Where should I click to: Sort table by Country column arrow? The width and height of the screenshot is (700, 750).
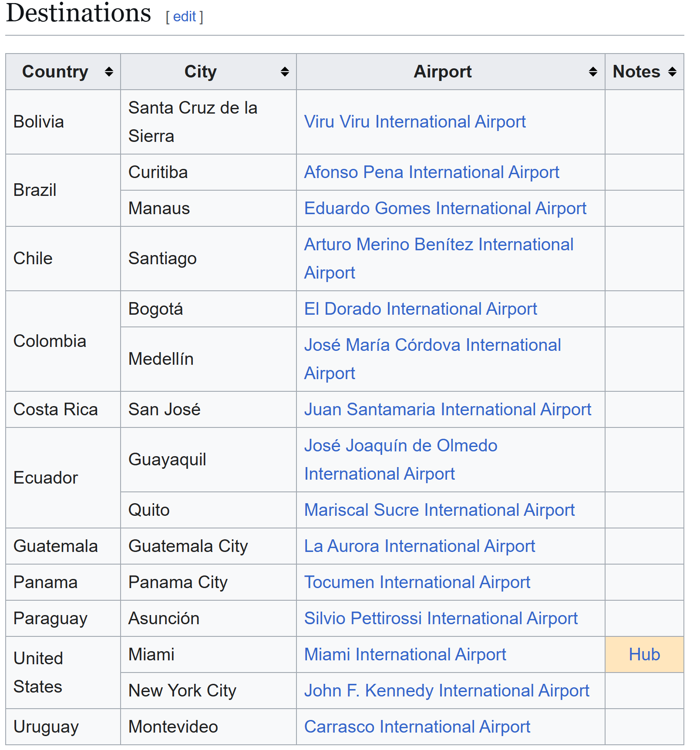click(109, 72)
